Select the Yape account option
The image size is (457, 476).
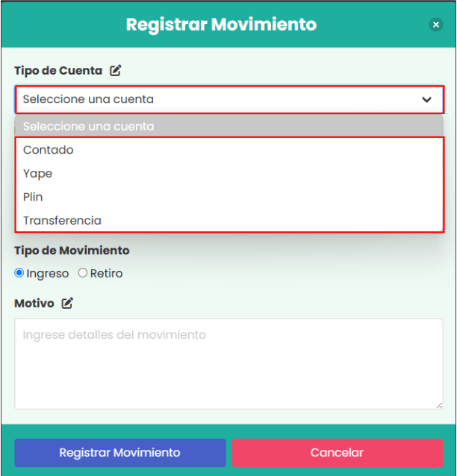click(x=38, y=174)
